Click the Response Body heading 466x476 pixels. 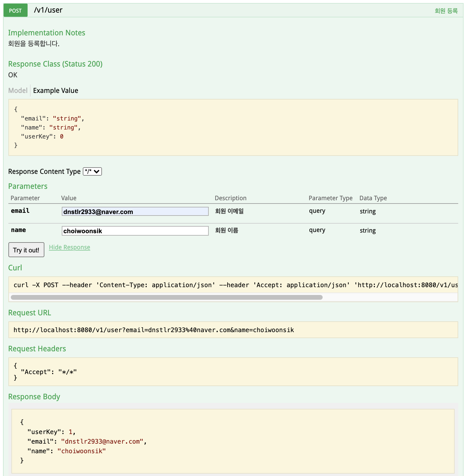coord(34,397)
